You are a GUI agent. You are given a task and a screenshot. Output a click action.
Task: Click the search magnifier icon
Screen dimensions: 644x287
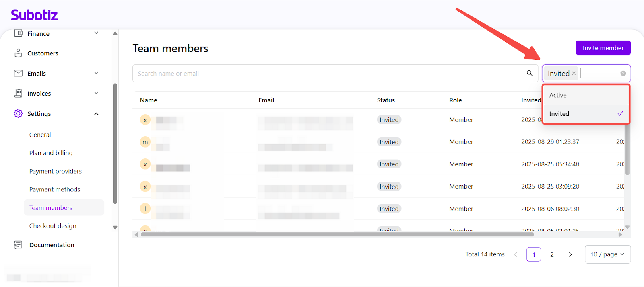530,73
